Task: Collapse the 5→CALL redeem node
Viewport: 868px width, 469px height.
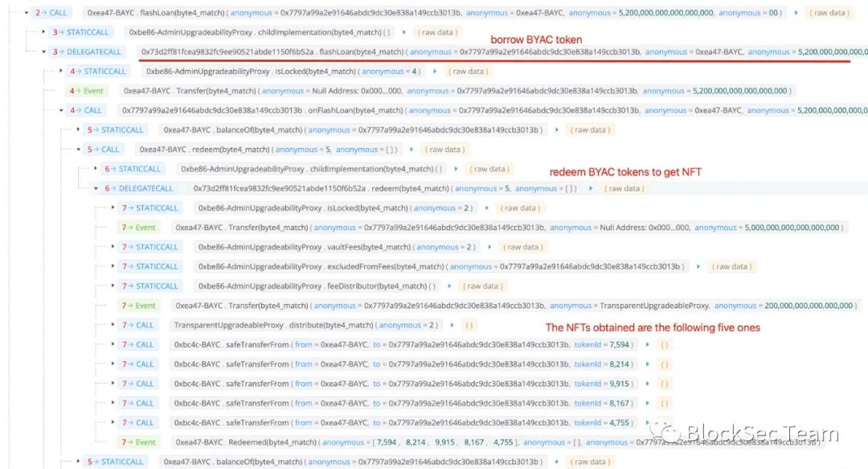Action: click(x=79, y=150)
